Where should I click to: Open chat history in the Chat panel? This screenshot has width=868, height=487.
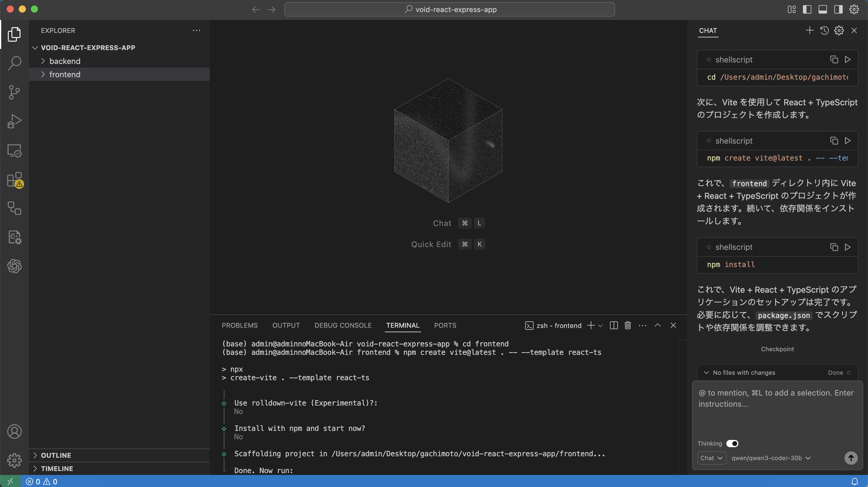pyautogui.click(x=824, y=31)
